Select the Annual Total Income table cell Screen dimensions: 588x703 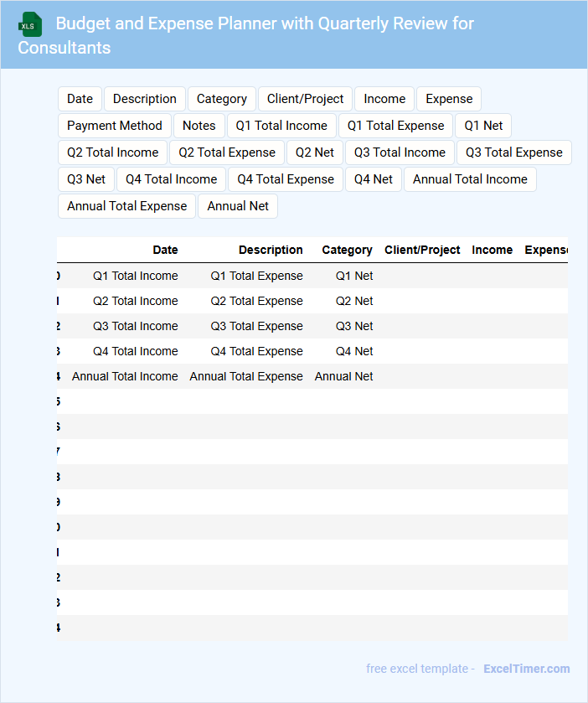125,376
